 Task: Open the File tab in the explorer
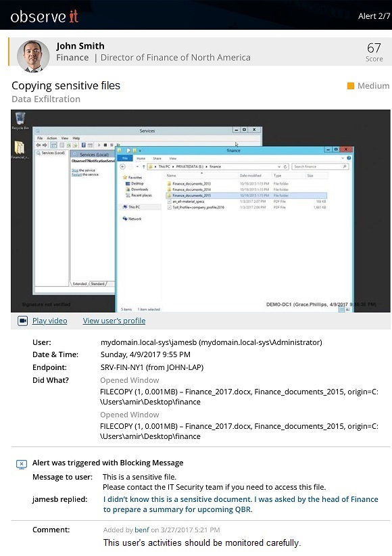(x=125, y=158)
